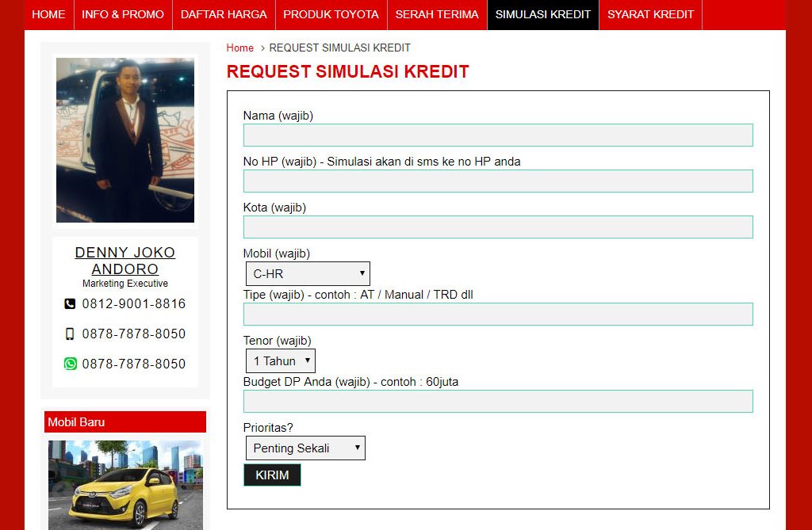Open the Mobil dropdown showing C-HR
Screen dimensions: 812x530
308,274
